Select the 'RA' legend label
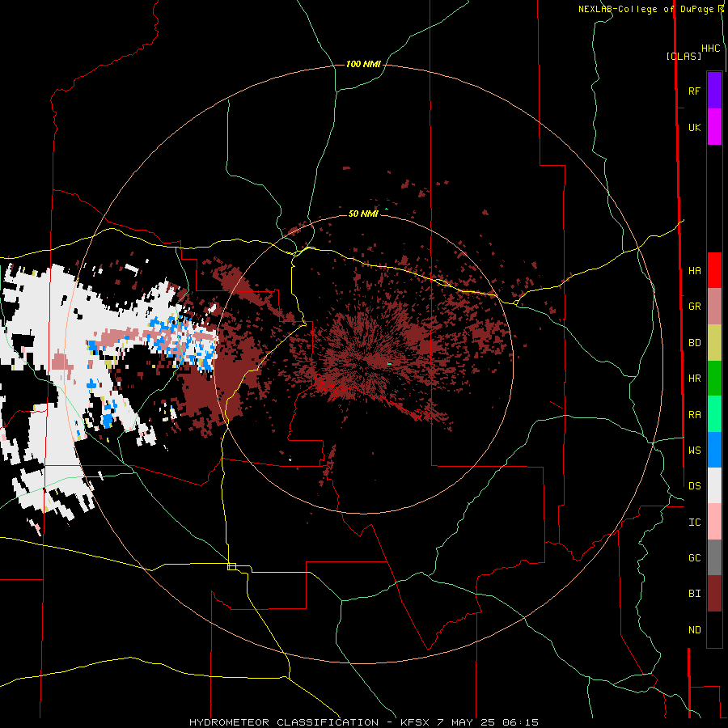 [694, 414]
